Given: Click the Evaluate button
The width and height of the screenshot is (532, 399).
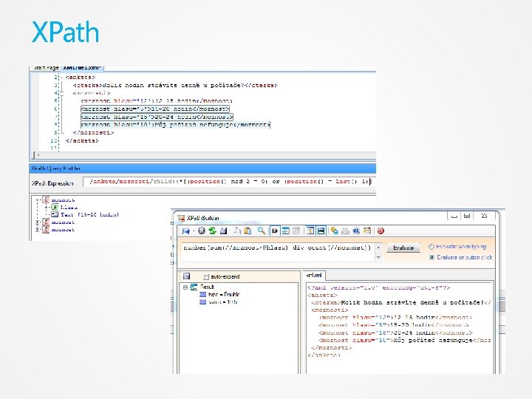Looking at the screenshot, I should (403, 248).
